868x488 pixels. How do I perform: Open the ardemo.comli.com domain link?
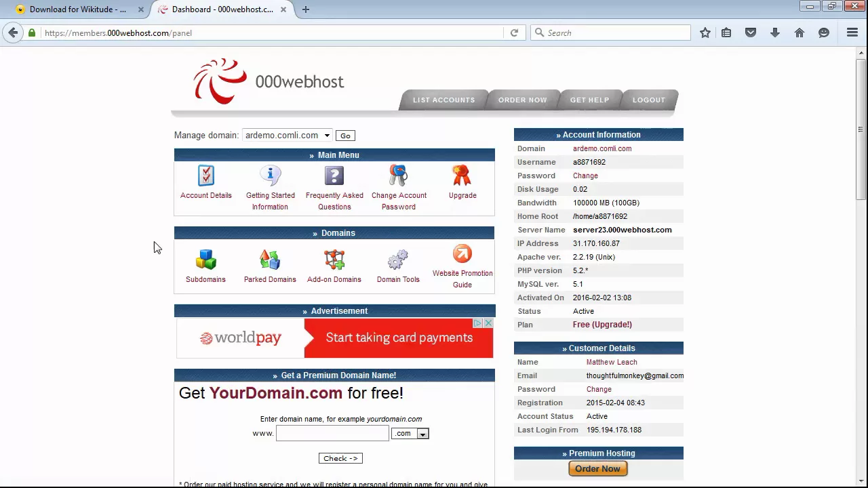click(602, 148)
